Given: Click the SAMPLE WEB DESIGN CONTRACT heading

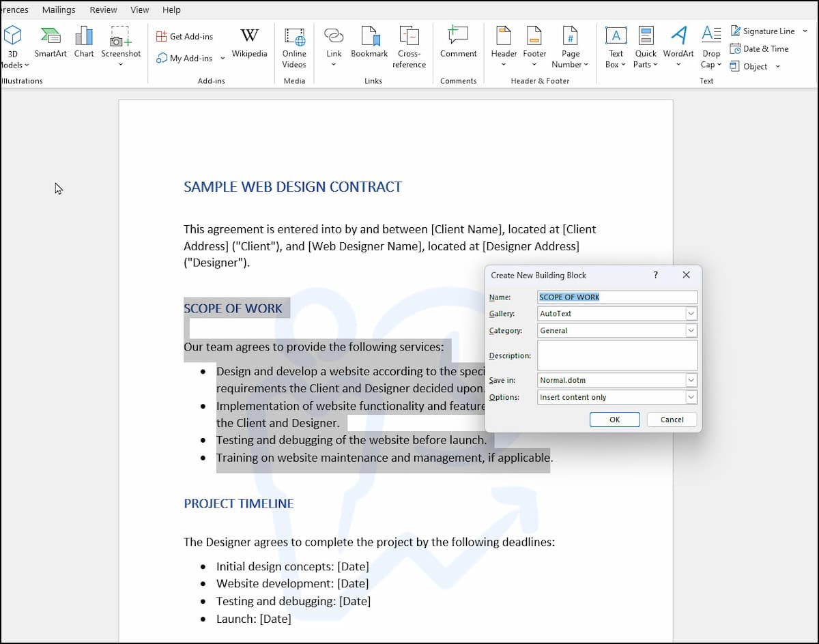Looking at the screenshot, I should 293,187.
